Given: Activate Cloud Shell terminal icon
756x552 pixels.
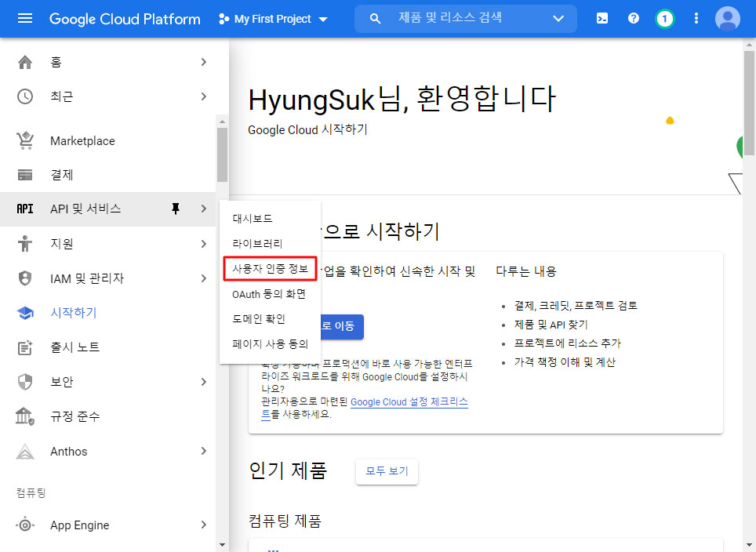Looking at the screenshot, I should click(x=602, y=18).
